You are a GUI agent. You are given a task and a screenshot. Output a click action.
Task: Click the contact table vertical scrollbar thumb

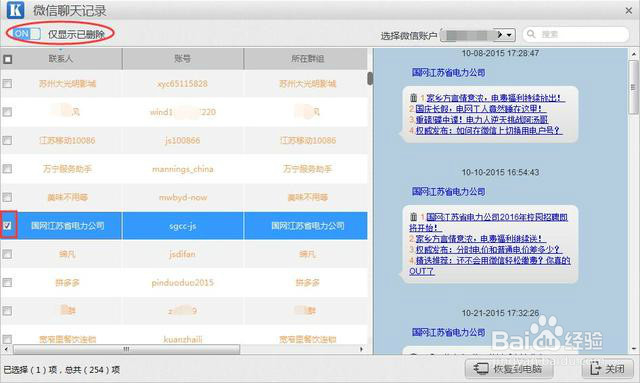(370, 78)
